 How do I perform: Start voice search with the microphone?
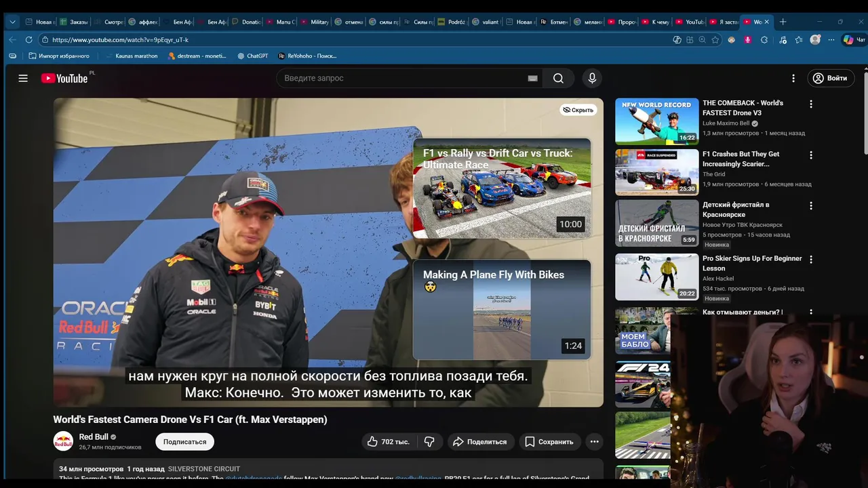point(592,78)
